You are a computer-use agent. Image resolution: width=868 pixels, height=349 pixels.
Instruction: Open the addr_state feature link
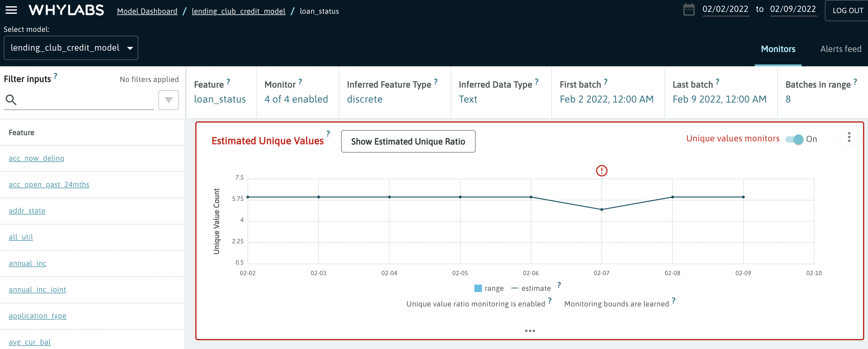27,211
